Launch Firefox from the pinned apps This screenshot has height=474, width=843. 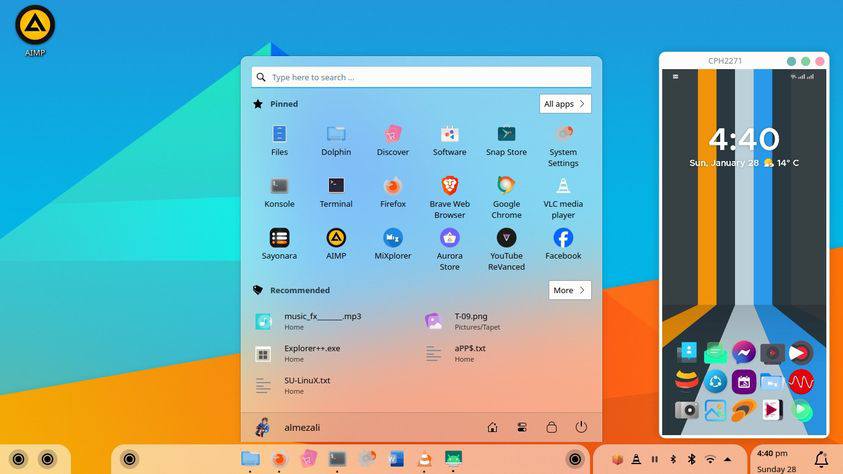coord(392,192)
